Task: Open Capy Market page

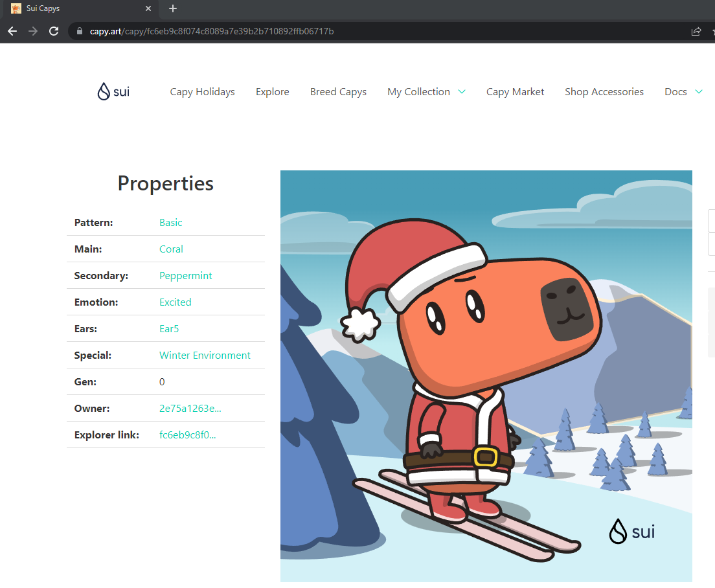Action: (515, 91)
